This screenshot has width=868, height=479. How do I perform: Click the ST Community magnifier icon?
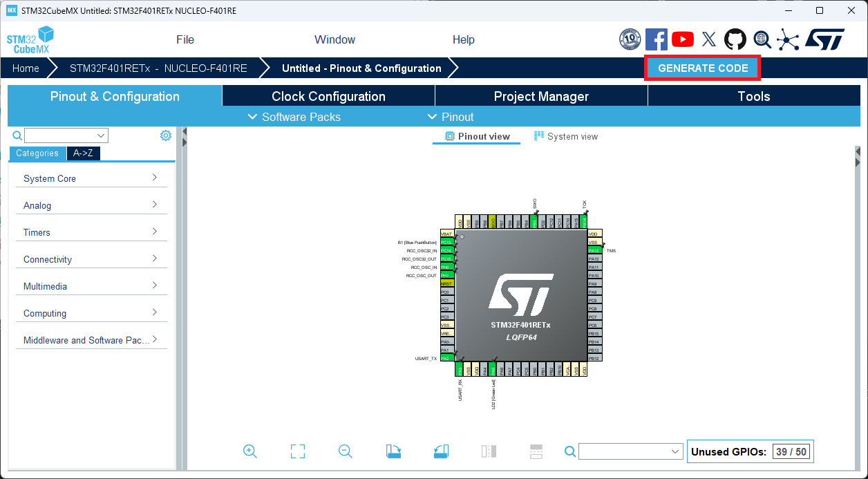point(762,39)
